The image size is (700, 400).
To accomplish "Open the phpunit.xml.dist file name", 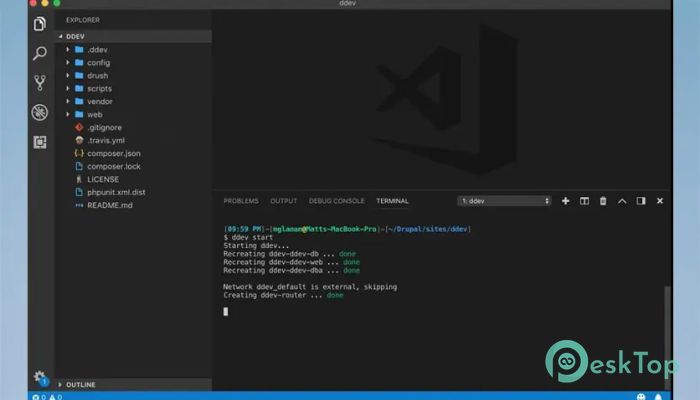I will 116,192.
